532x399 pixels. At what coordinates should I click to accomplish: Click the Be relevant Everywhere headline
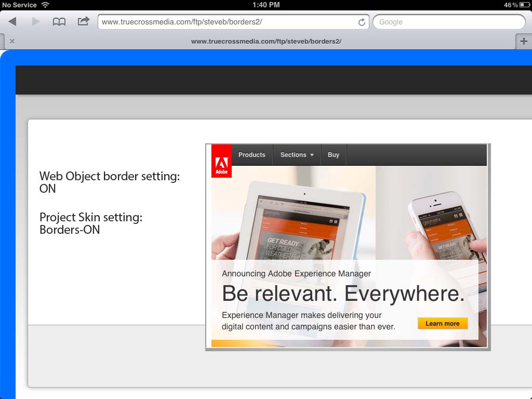pos(344,293)
